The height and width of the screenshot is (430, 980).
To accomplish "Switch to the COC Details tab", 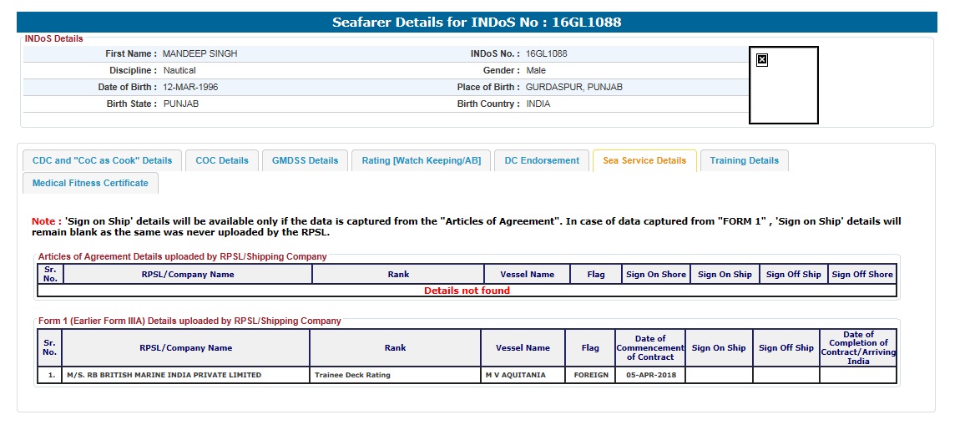I will pyautogui.click(x=222, y=160).
